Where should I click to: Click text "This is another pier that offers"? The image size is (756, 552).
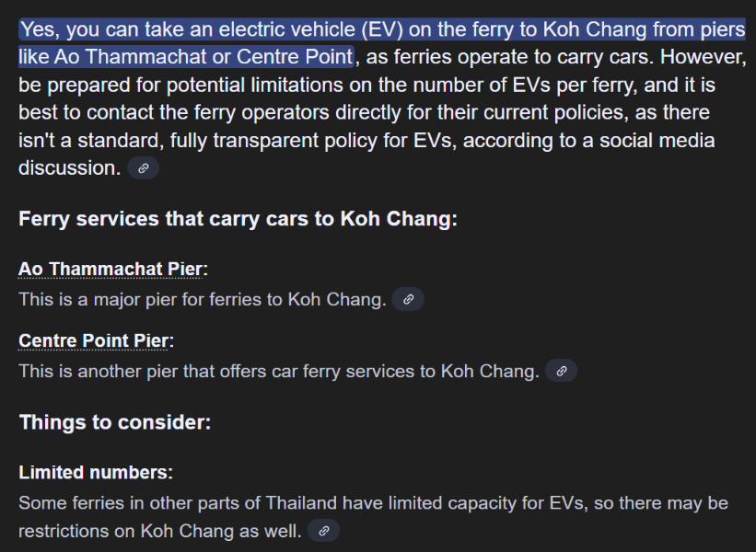tap(146, 371)
